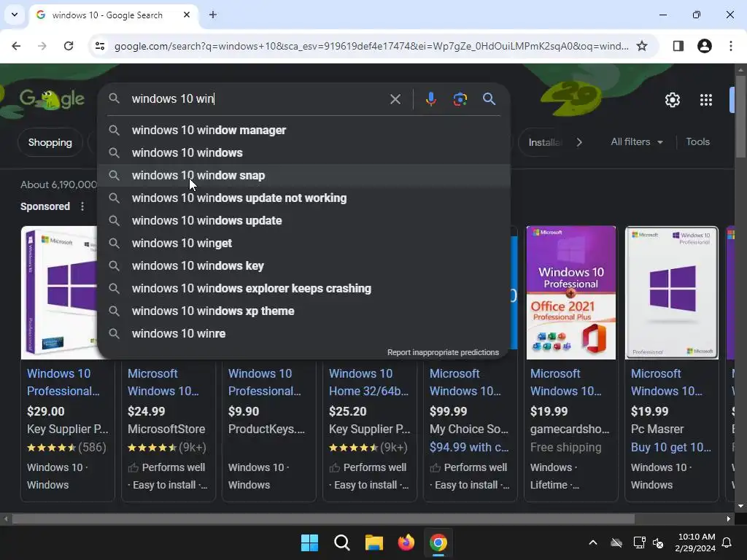Go back with the browser back arrow
747x560 pixels.
pos(16,46)
